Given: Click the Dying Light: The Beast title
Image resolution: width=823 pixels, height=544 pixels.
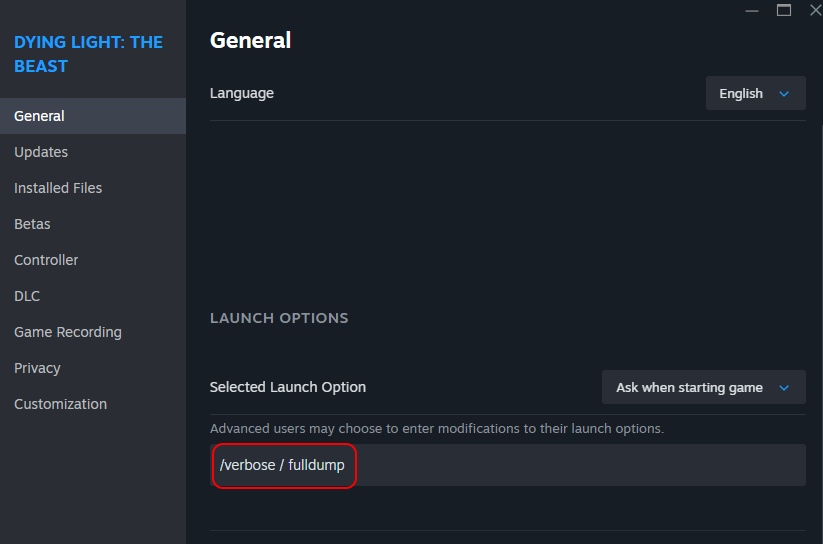Looking at the screenshot, I should click(88, 54).
